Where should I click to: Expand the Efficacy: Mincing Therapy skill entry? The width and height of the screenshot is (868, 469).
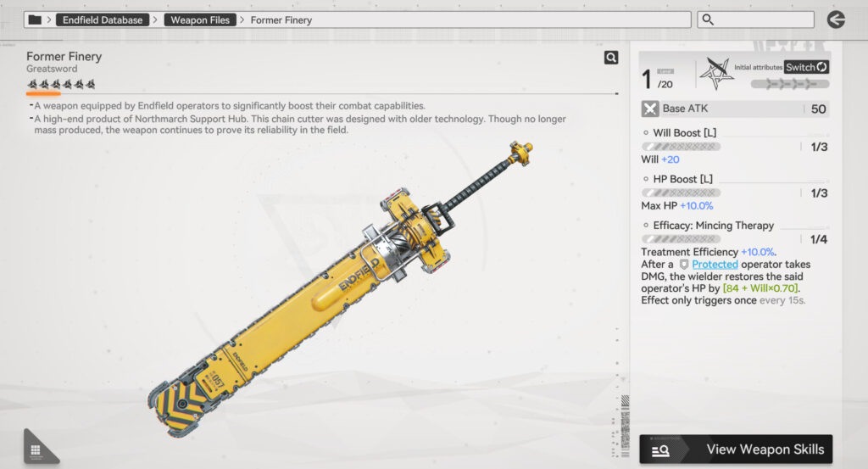coord(713,226)
